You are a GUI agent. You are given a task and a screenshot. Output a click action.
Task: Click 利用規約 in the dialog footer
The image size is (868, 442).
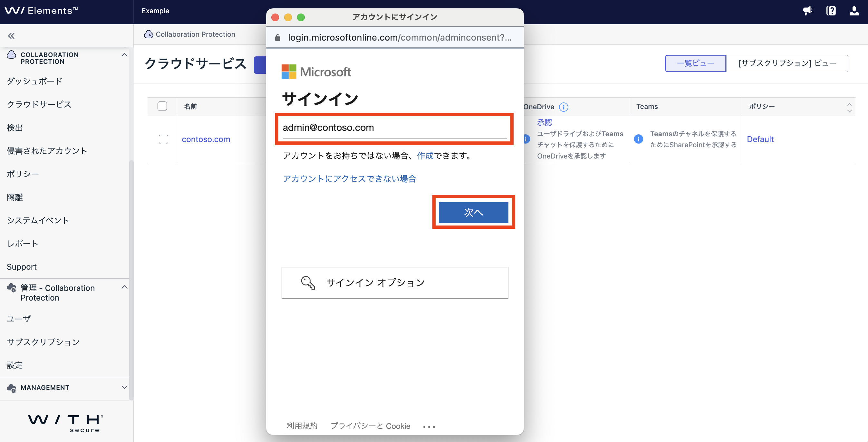point(302,426)
